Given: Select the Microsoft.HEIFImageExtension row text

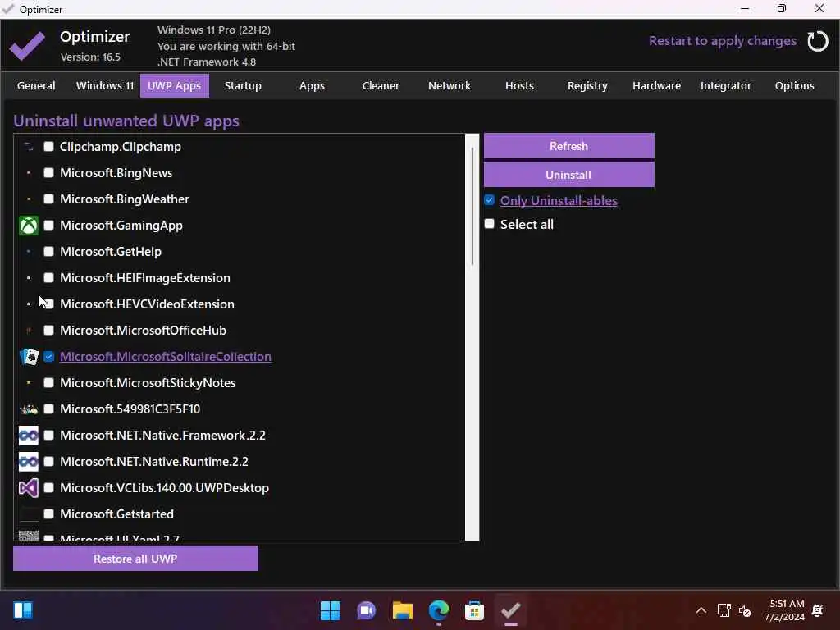Looking at the screenshot, I should click(x=145, y=278).
